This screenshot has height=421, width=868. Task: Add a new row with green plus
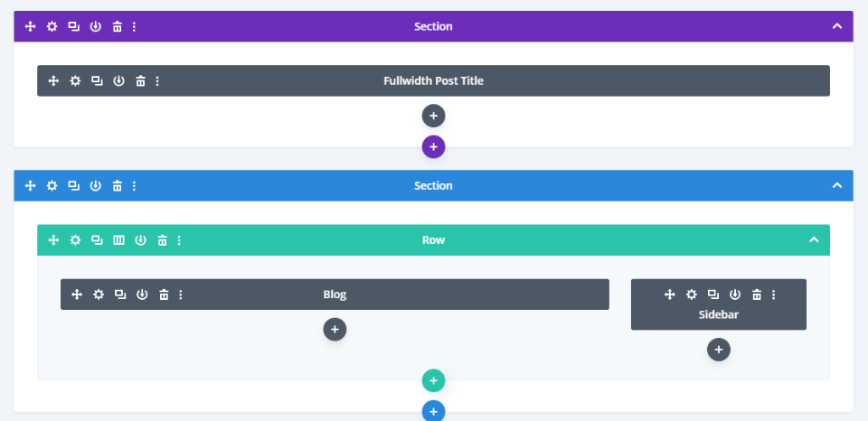433,380
